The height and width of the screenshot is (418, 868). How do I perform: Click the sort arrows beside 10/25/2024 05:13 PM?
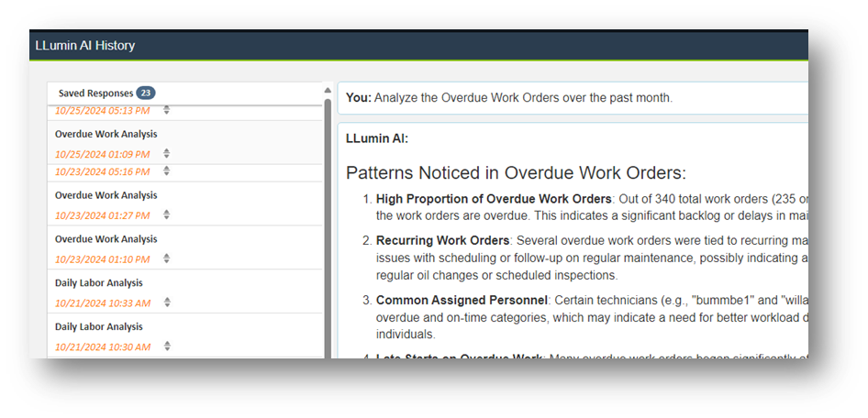coord(166,110)
